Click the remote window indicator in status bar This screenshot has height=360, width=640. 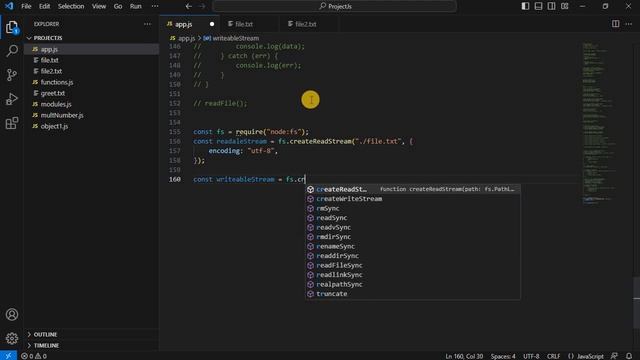(8, 356)
